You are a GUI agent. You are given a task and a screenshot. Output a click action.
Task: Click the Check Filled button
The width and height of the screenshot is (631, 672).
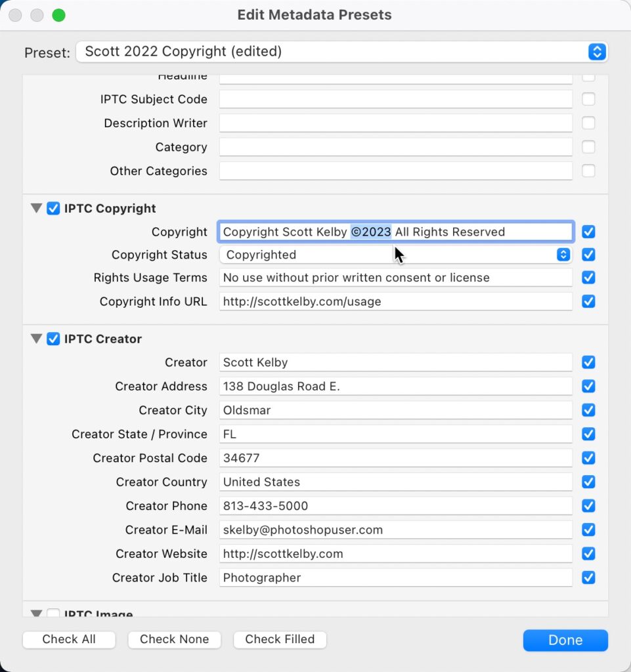[x=280, y=639]
